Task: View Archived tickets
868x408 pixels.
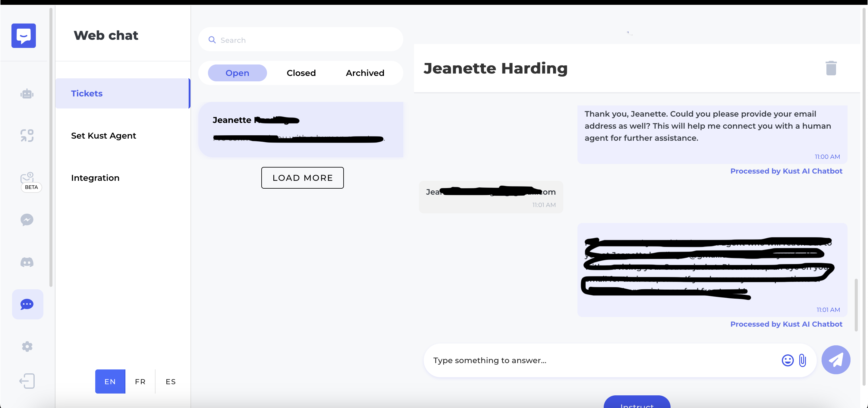Action: pos(365,73)
